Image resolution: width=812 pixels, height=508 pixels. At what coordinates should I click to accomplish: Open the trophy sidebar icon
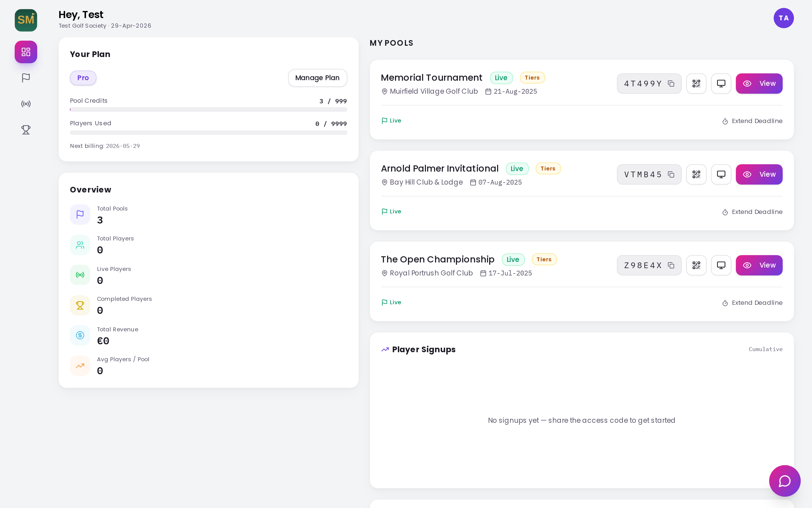26,130
